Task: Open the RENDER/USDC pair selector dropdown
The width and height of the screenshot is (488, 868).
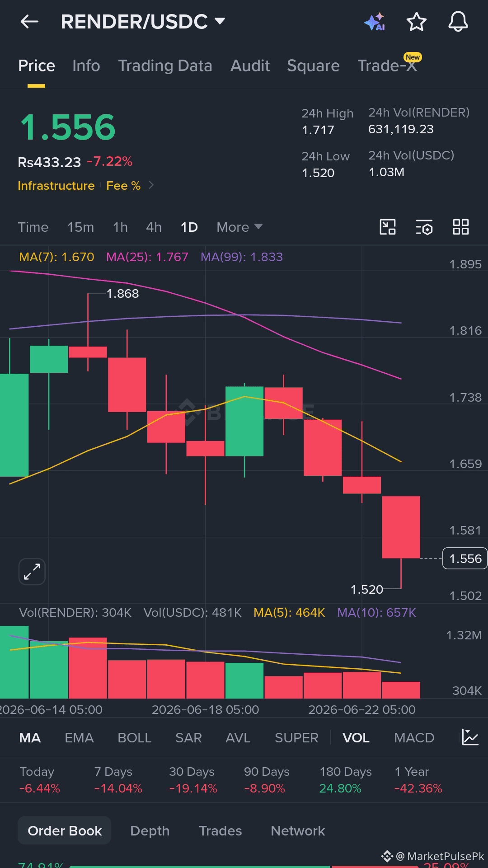Action: pyautogui.click(x=143, y=21)
